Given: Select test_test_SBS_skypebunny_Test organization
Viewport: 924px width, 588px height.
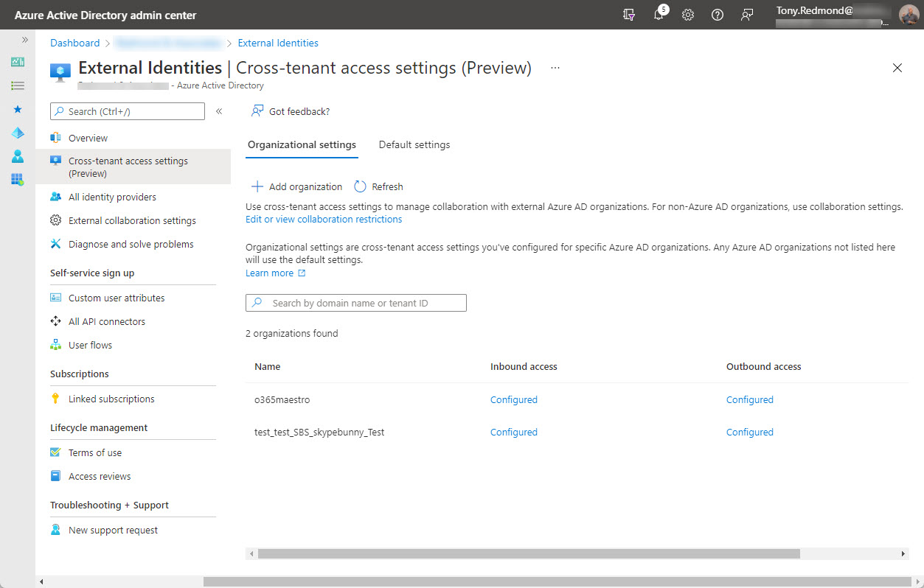Looking at the screenshot, I should coord(319,433).
